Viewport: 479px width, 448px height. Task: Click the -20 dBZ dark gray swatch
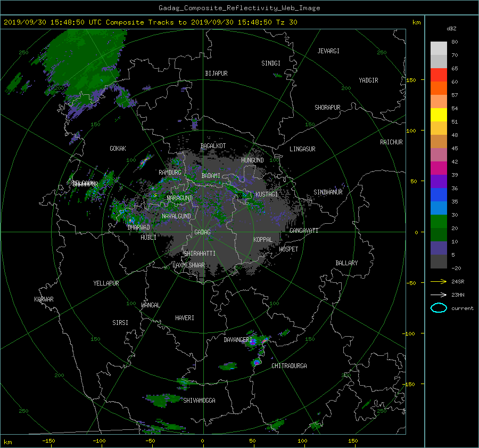tap(439, 262)
